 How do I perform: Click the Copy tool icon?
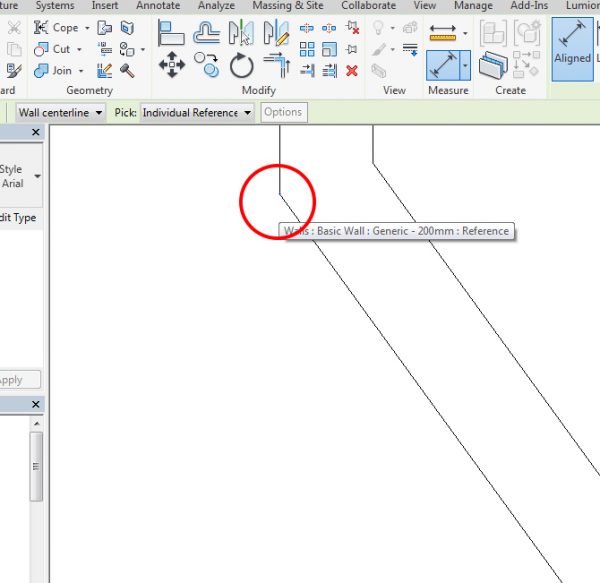click(x=207, y=67)
